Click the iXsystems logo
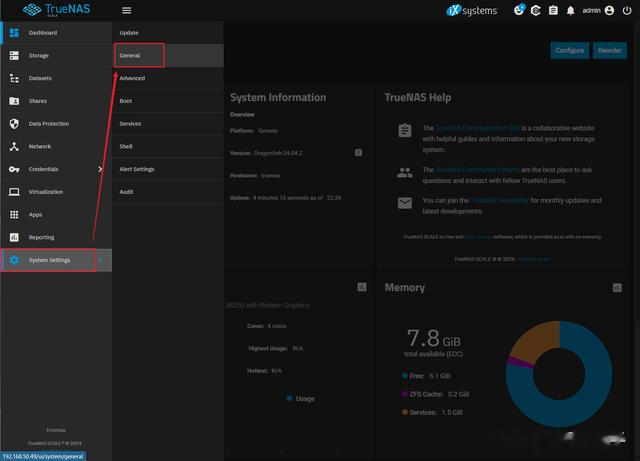 [x=471, y=10]
